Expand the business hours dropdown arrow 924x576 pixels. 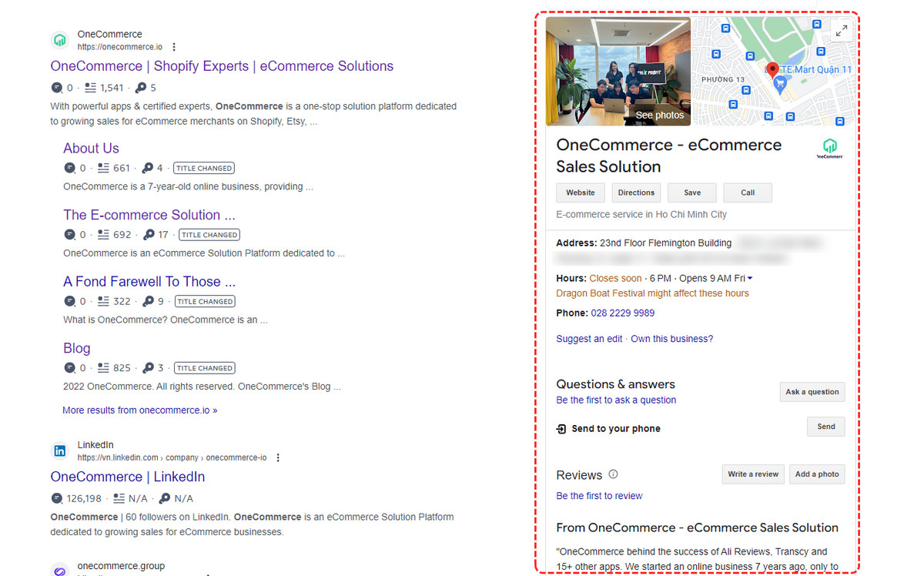pos(750,279)
